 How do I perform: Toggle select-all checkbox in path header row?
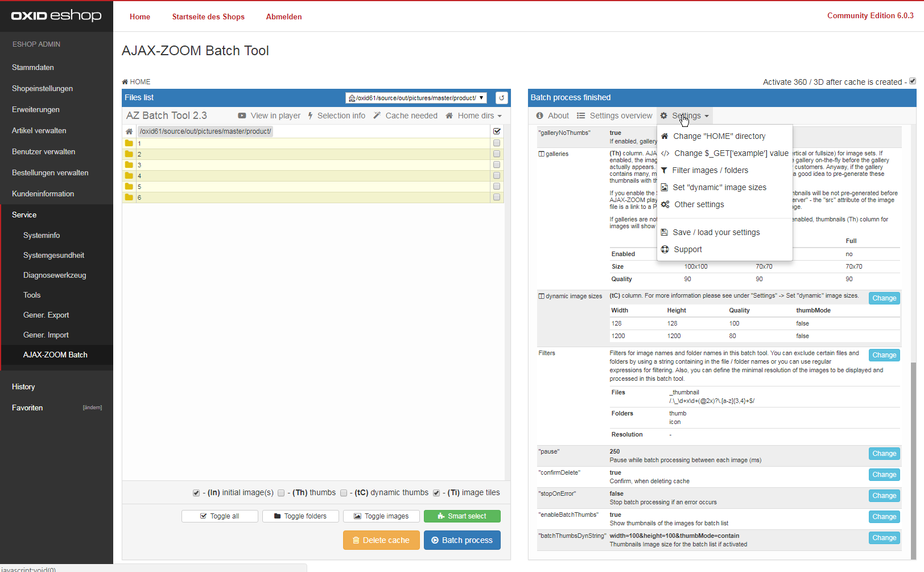(497, 131)
